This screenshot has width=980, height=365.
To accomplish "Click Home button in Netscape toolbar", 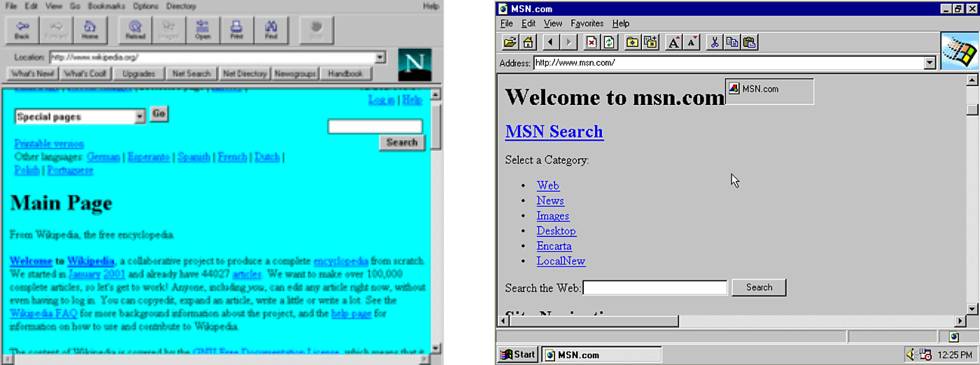I will point(90,30).
